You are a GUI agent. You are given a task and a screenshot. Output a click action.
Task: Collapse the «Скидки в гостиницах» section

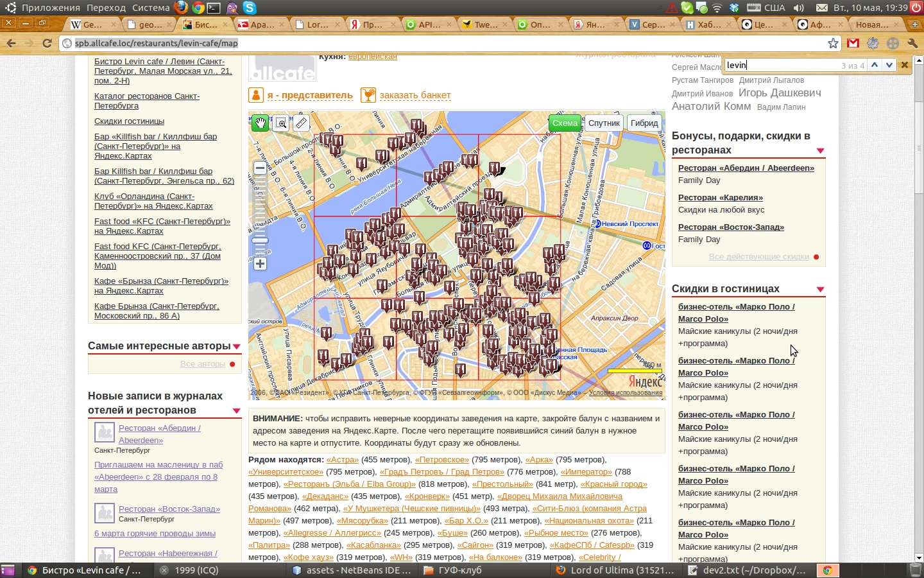coord(820,290)
